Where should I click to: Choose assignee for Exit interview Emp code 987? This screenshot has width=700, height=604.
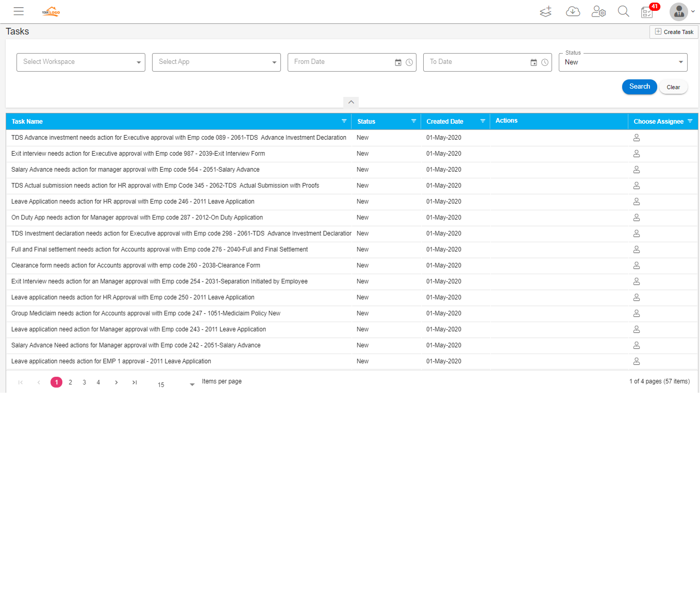point(637,154)
